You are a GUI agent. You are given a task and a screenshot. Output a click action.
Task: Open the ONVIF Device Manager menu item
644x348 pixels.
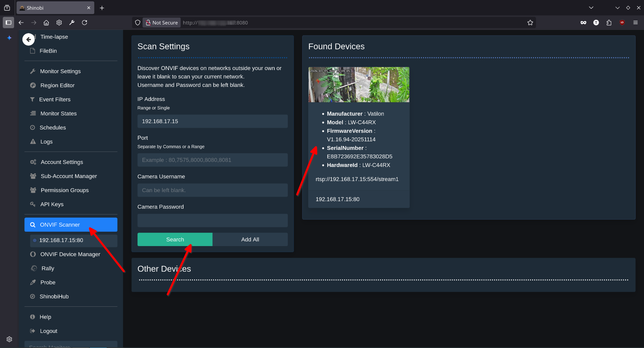pyautogui.click(x=70, y=254)
